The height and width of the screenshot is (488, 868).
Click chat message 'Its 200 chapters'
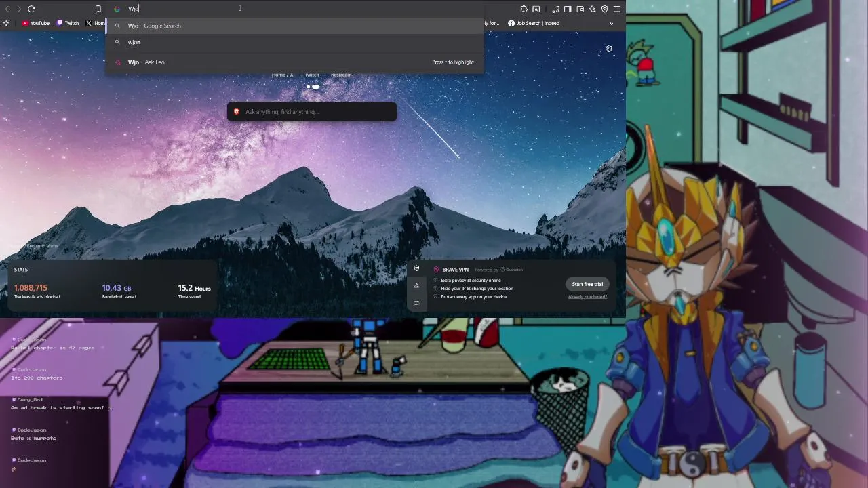pos(37,378)
